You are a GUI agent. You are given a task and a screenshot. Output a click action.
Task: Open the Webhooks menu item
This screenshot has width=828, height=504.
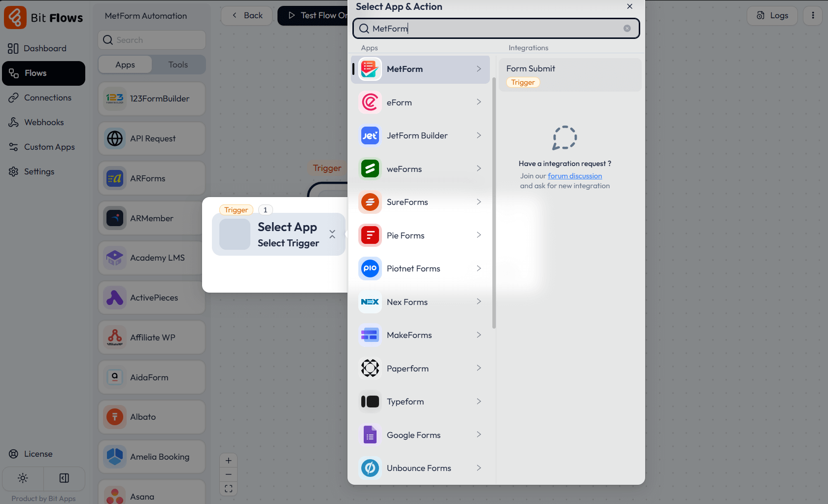(43, 122)
